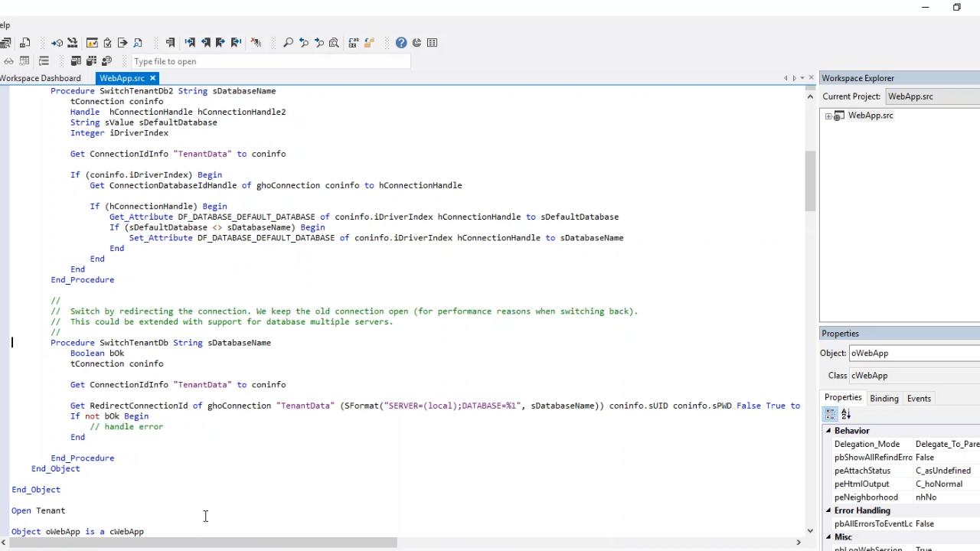Viewport: 980px width, 551px height.
Task: Expand the WebApp.src tree node
Action: [828, 116]
